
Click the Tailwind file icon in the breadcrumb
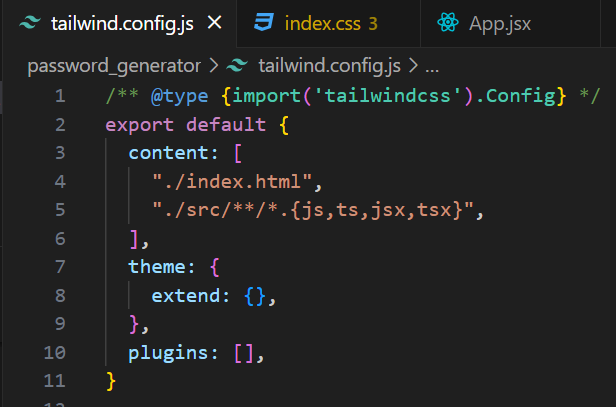coord(237,67)
